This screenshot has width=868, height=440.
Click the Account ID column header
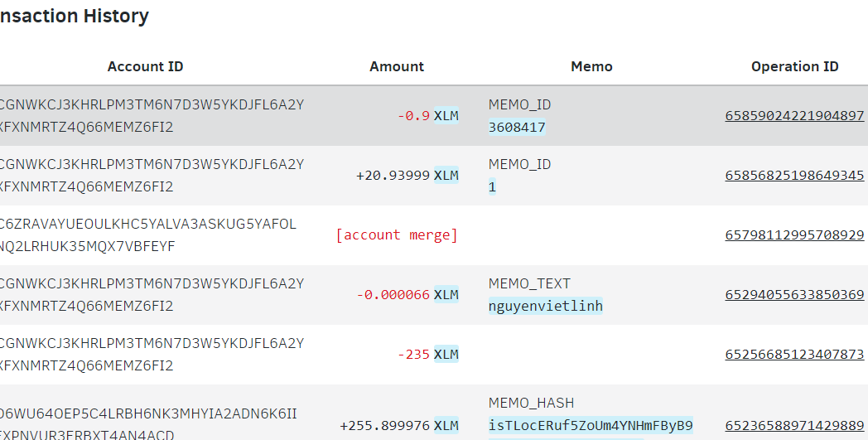pyautogui.click(x=145, y=67)
